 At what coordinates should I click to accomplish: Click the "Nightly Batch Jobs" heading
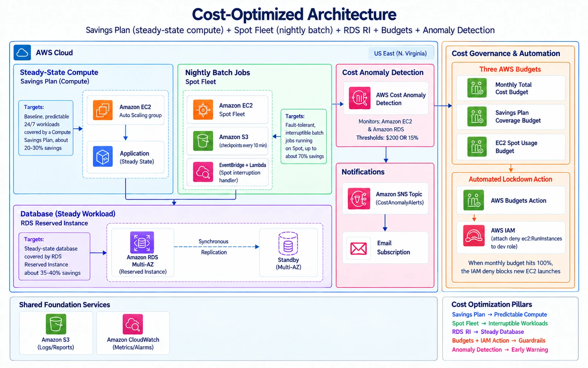(218, 73)
